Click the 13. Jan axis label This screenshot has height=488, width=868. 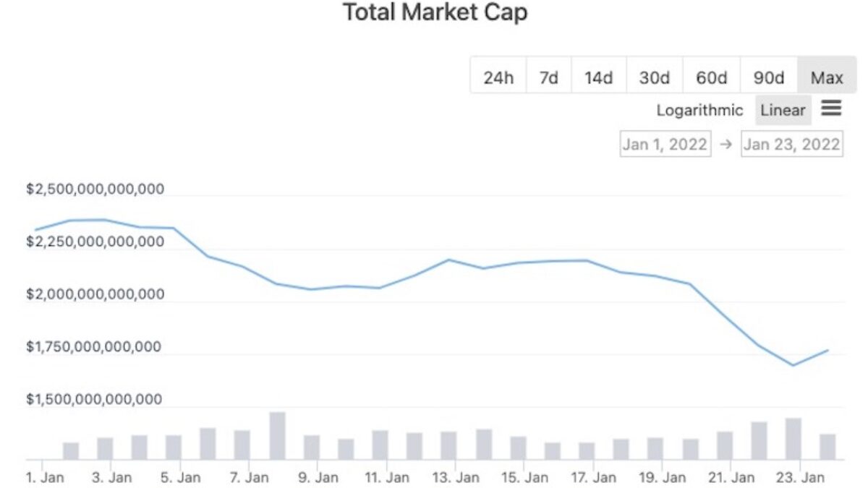click(454, 478)
